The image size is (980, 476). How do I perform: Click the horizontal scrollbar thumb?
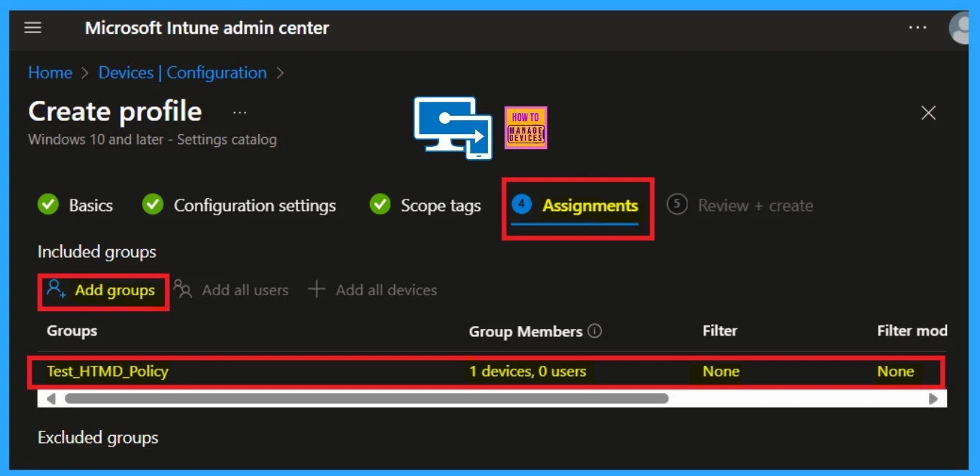(x=366, y=398)
